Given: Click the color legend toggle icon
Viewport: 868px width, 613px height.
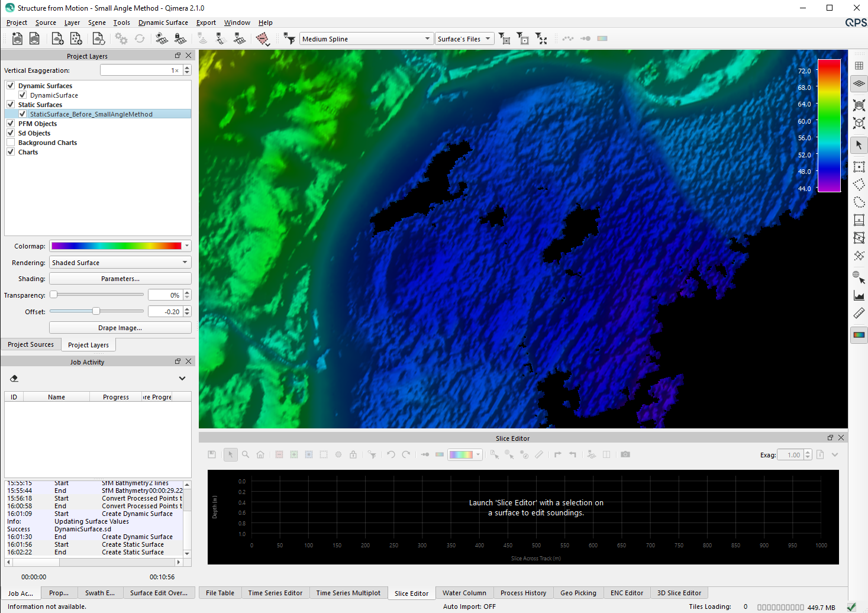Looking at the screenshot, I should [859, 335].
